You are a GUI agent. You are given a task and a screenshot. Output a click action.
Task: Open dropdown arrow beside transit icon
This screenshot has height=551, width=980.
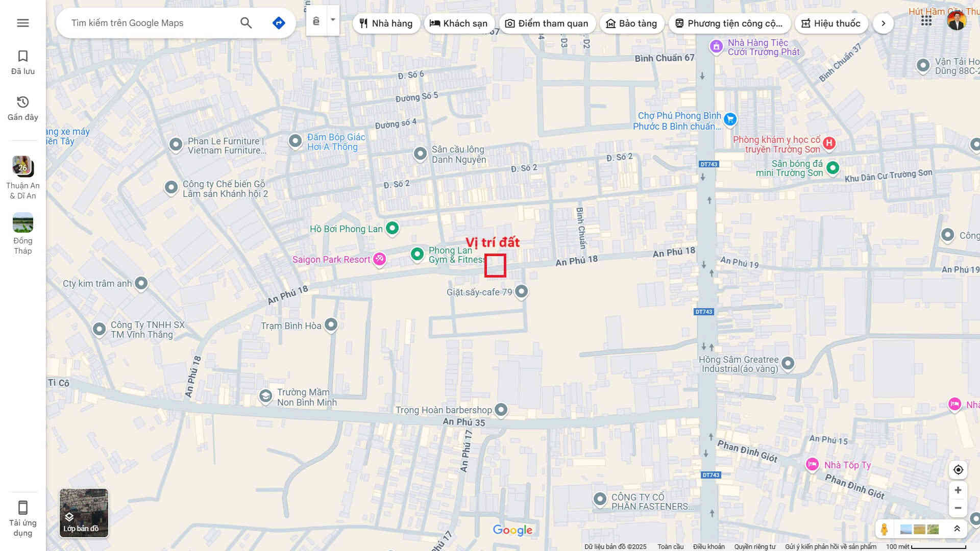click(333, 20)
